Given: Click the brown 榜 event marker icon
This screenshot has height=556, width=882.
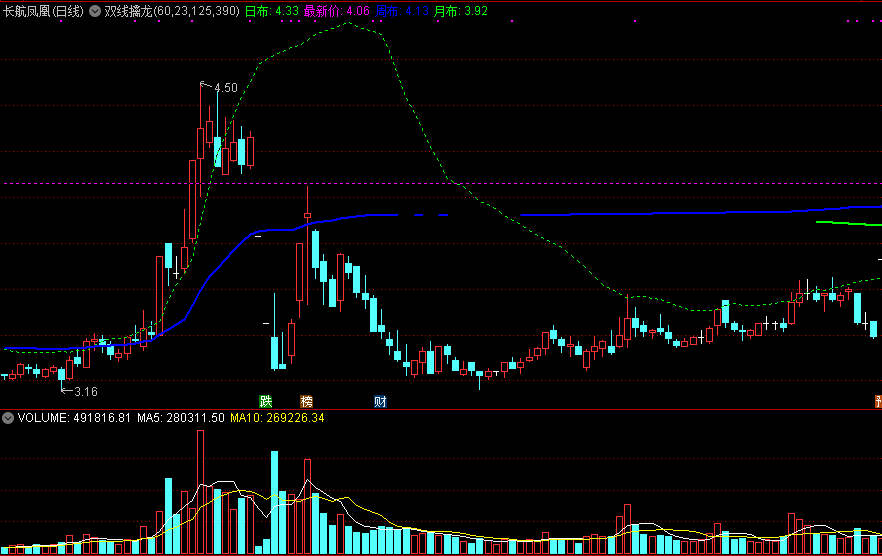Looking at the screenshot, I should (307, 401).
